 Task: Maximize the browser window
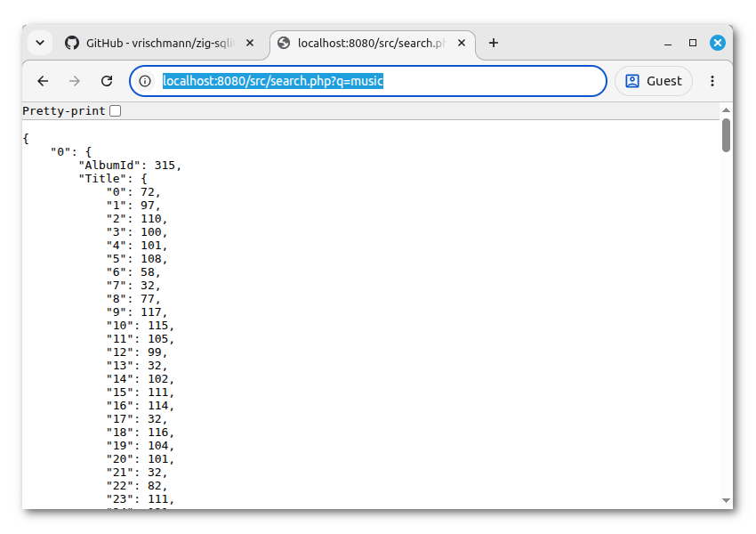pyautogui.click(x=693, y=43)
